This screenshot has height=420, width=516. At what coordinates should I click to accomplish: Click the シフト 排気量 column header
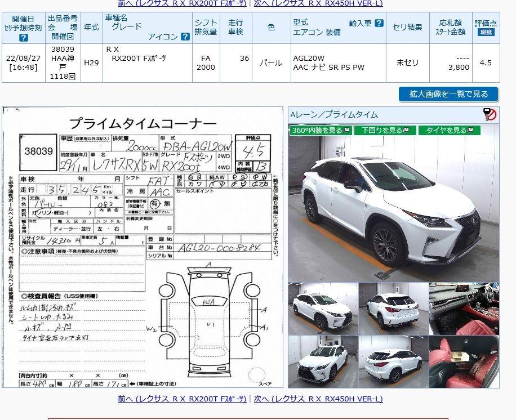(x=206, y=27)
